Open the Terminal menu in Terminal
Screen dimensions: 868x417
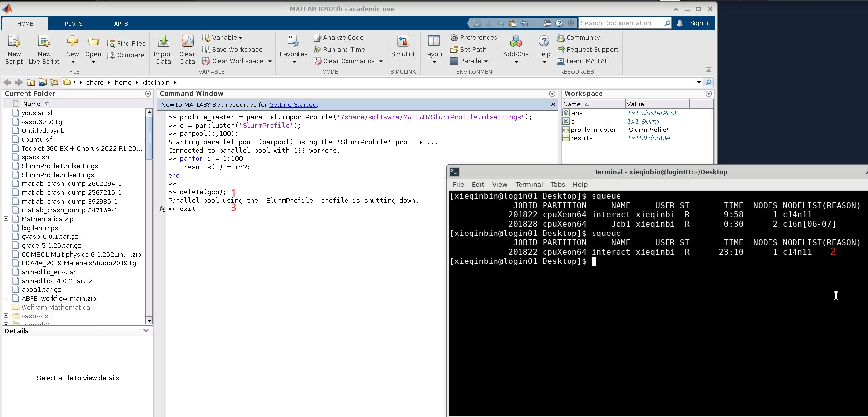pos(529,184)
